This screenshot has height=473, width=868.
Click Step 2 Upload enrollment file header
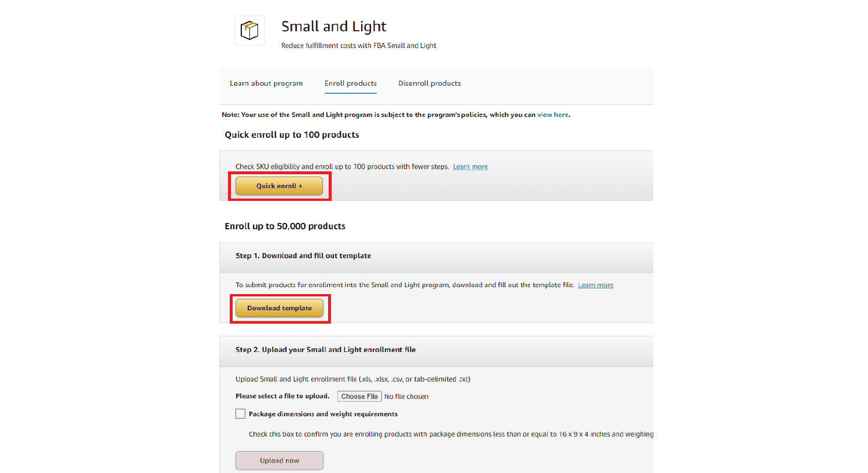[326, 350]
